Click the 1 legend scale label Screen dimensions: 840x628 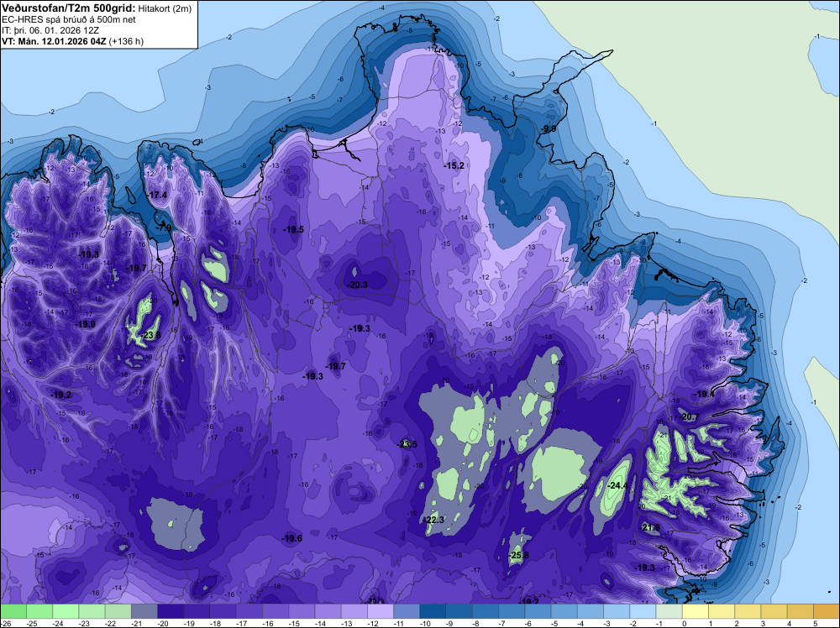[x=711, y=623]
